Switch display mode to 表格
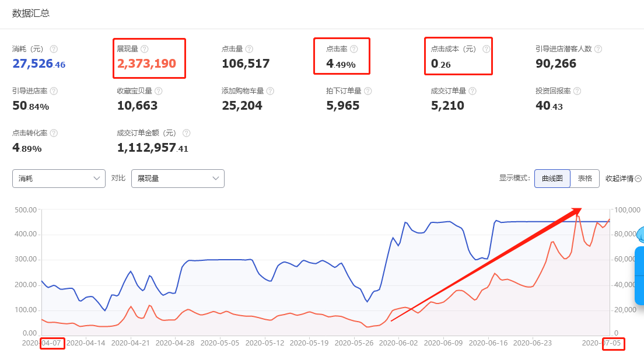This screenshot has height=356, width=644. point(584,179)
